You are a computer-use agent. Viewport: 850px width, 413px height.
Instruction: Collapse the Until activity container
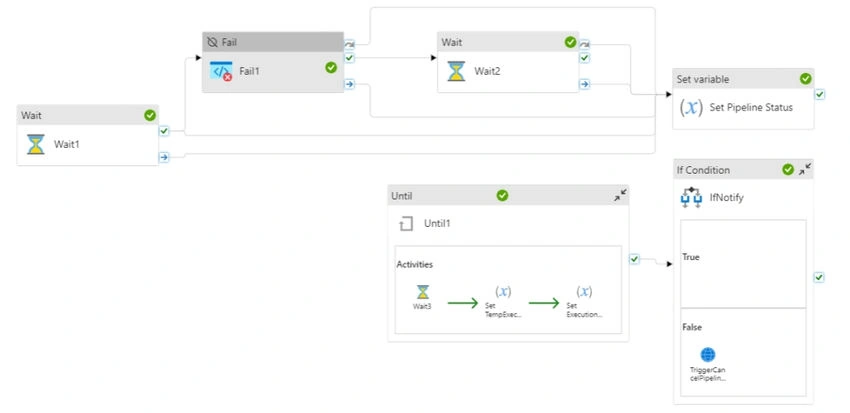[620, 196]
